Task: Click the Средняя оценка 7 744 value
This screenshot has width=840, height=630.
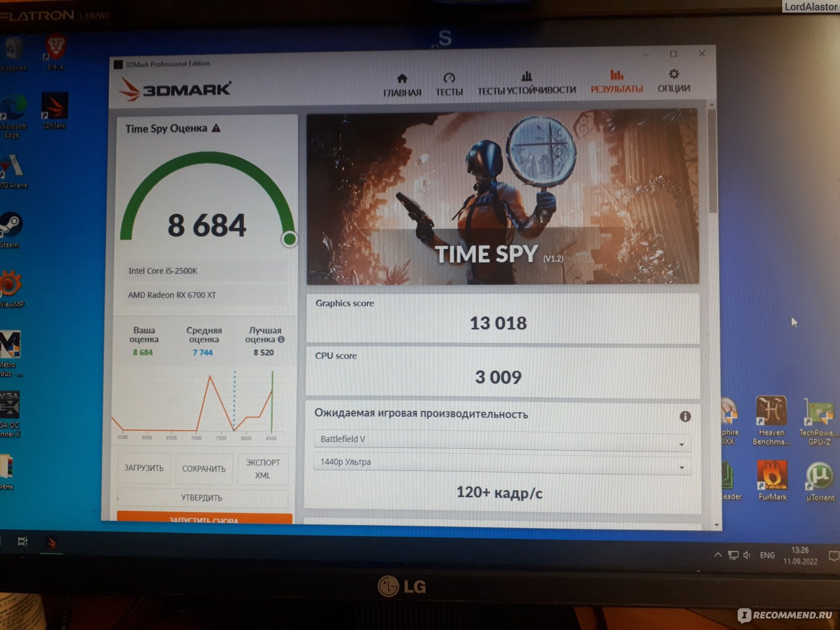Action: (202, 353)
